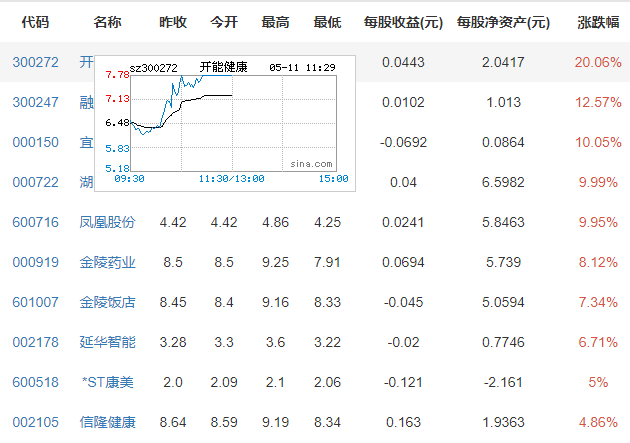Click the 8.12% change value
This screenshot has height=443, width=630.
(598, 262)
